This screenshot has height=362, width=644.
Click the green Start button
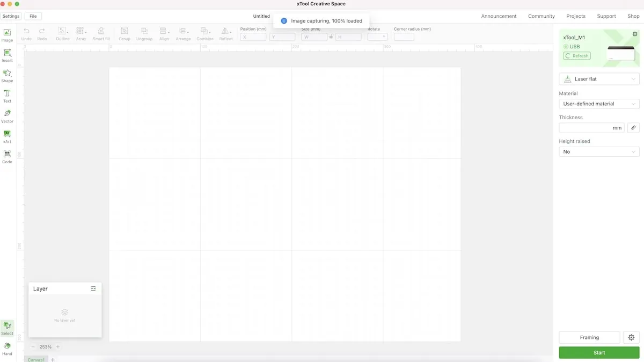point(599,352)
